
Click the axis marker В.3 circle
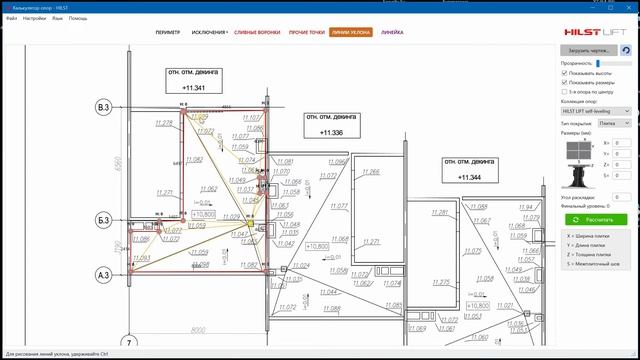tap(103, 107)
